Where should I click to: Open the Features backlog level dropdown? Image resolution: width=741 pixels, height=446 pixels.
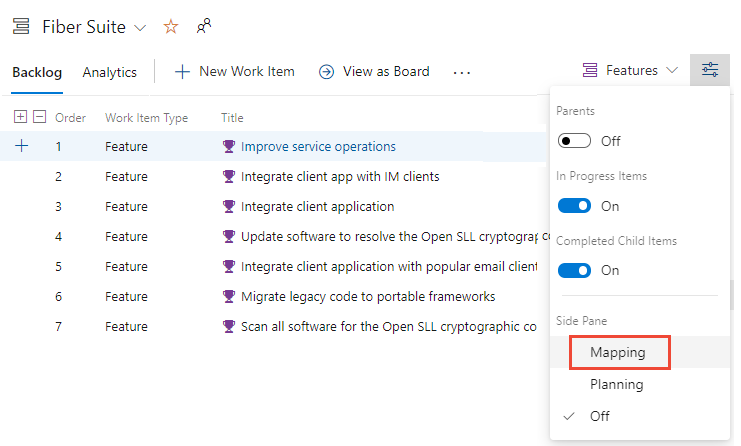[x=672, y=70]
